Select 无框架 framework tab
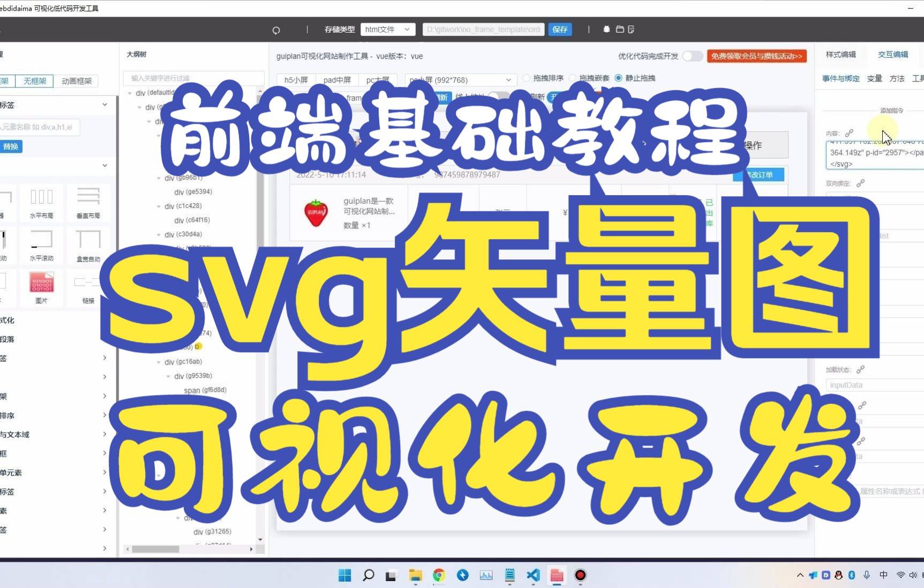 (34, 81)
